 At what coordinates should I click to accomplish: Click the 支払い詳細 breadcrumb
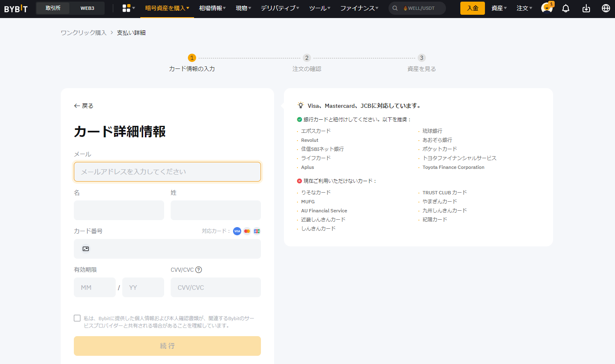pos(131,33)
